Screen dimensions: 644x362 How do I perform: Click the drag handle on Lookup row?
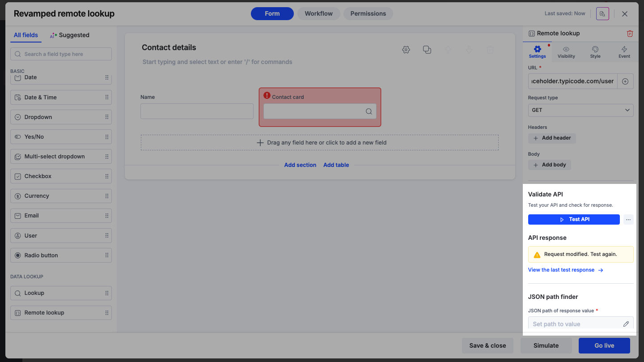click(x=107, y=293)
